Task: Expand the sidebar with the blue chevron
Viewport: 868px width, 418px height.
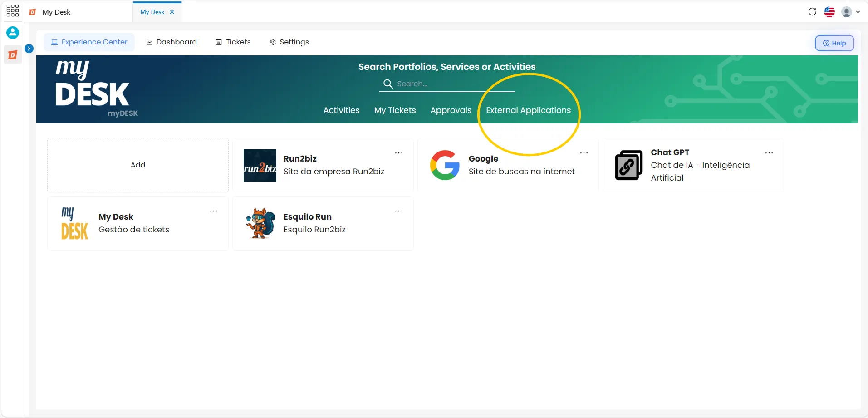Action: [29, 49]
